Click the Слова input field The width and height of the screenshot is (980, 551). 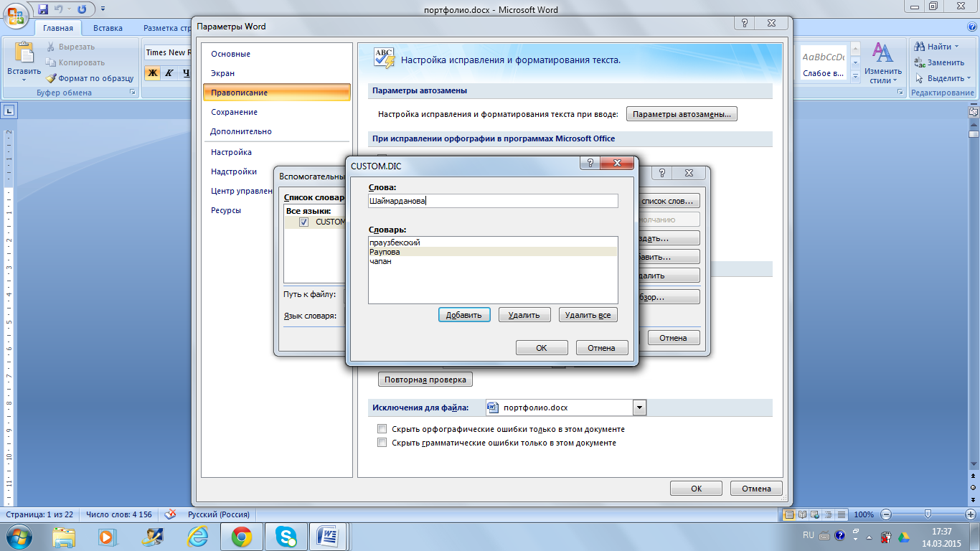(x=493, y=201)
